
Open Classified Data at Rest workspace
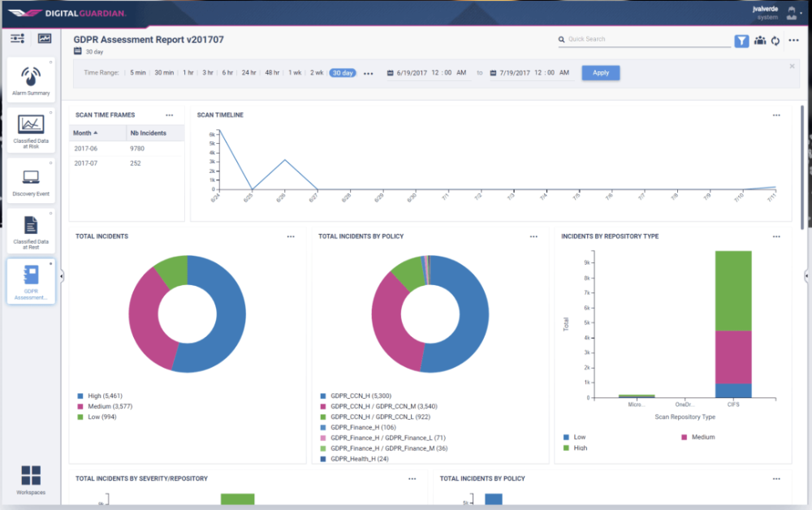tap(31, 231)
